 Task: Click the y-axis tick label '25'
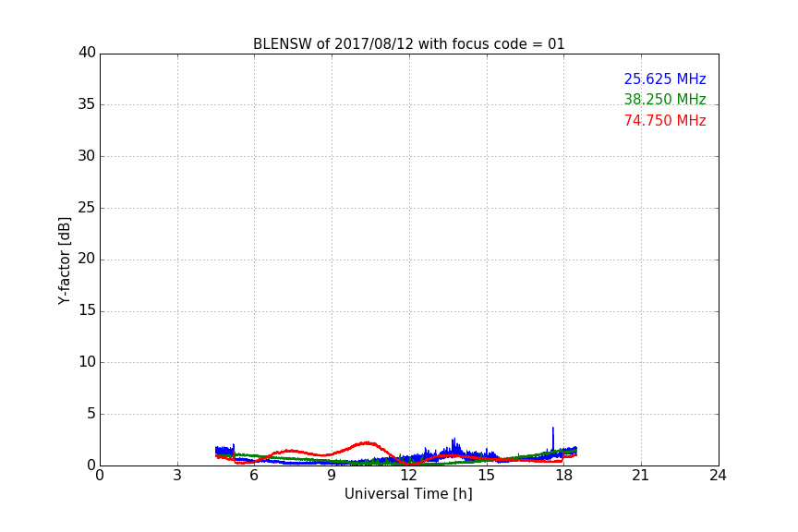87,207
